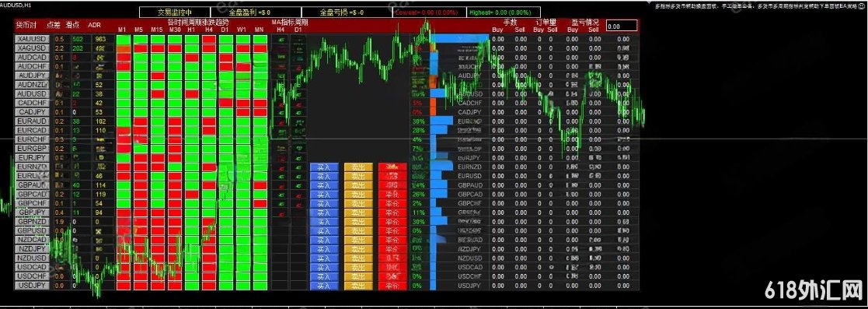Select the XAUUSD currency pair button
This screenshot has width=868, height=309.
click(32, 40)
